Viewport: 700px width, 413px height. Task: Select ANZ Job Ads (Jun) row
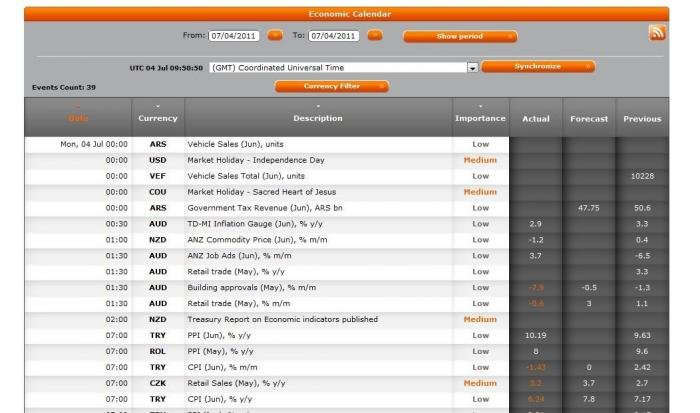[347, 256]
